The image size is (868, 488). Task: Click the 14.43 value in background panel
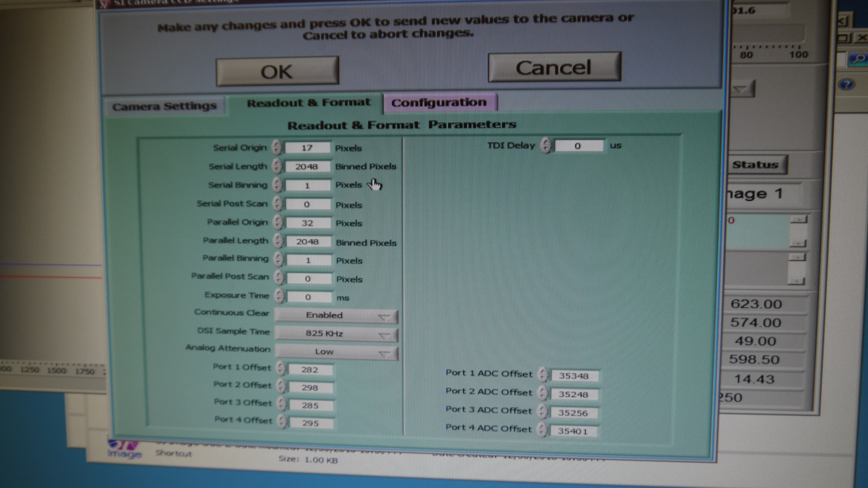[x=754, y=379]
